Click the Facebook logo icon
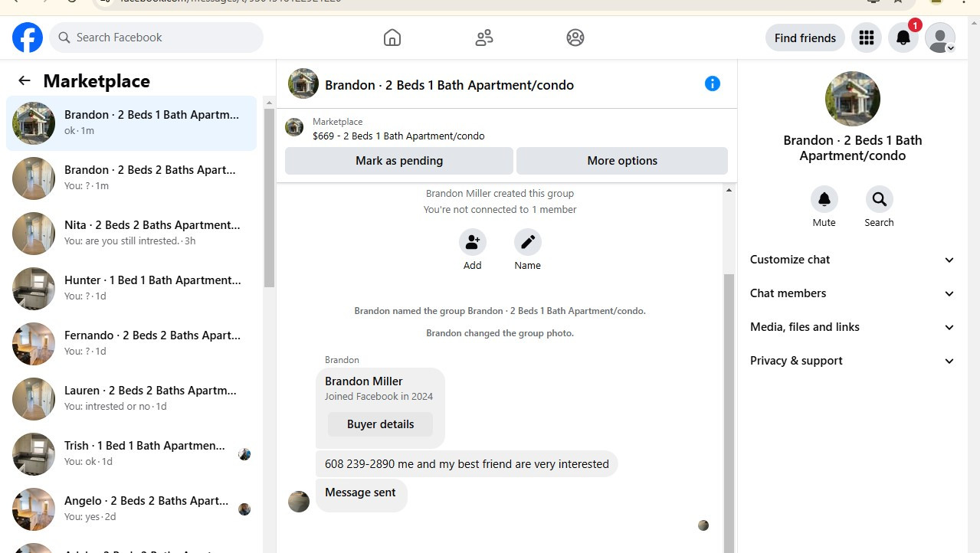The width and height of the screenshot is (980, 553). [x=28, y=38]
